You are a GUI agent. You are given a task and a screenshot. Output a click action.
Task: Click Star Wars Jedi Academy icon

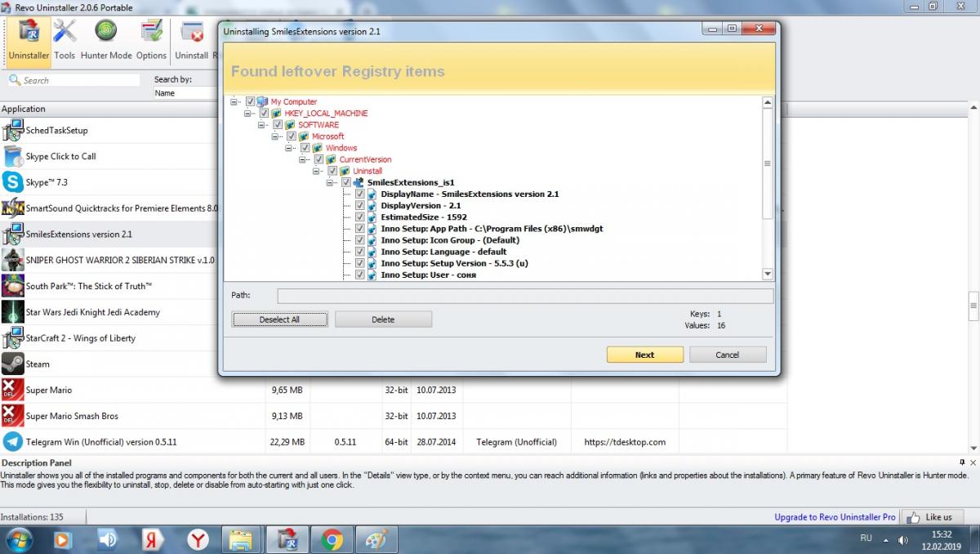[12, 312]
